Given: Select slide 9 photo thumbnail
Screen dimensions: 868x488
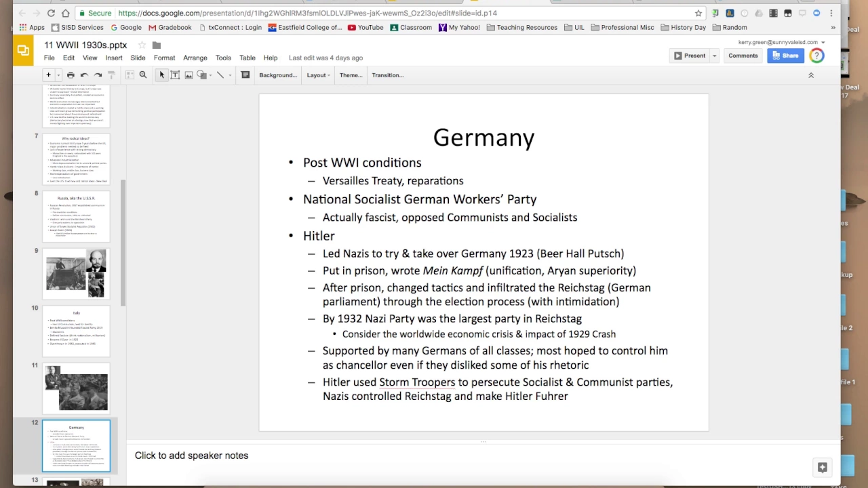Looking at the screenshot, I should (x=77, y=274).
